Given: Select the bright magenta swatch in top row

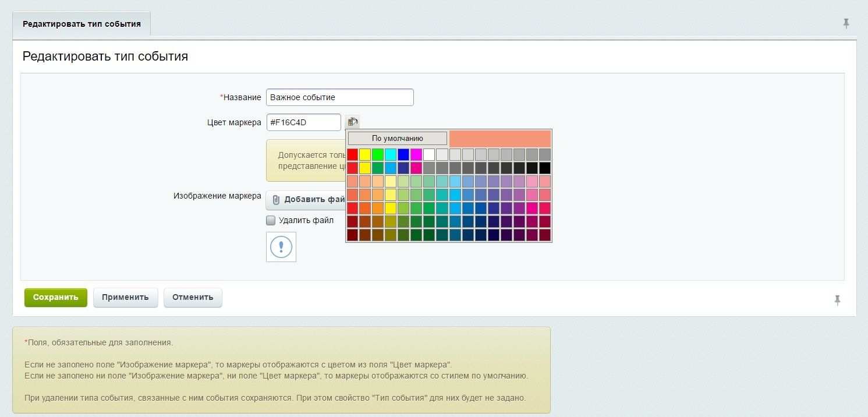Looking at the screenshot, I should (416, 154).
